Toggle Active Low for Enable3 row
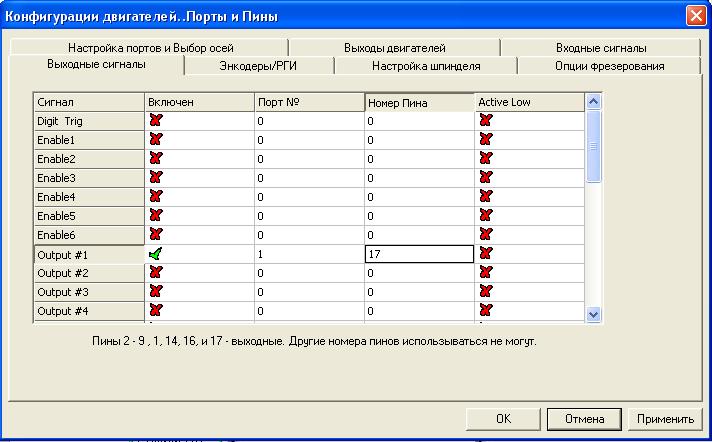Image resolution: width=712 pixels, height=442 pixels. coord(486,178)
